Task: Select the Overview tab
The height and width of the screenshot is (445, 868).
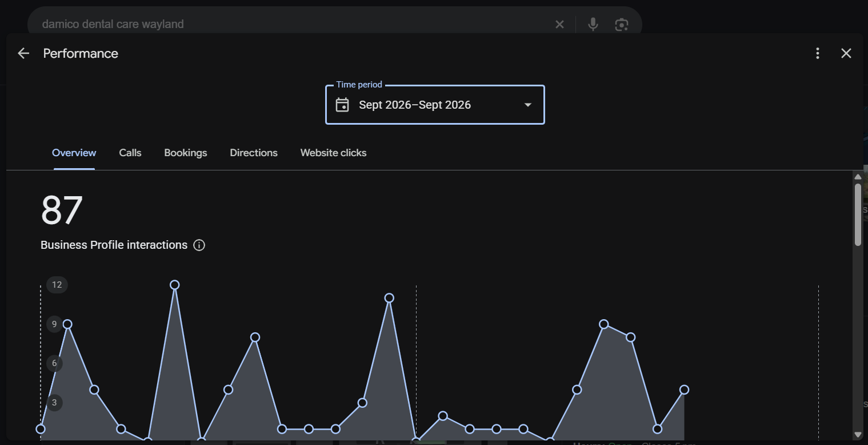Action: 74,153
